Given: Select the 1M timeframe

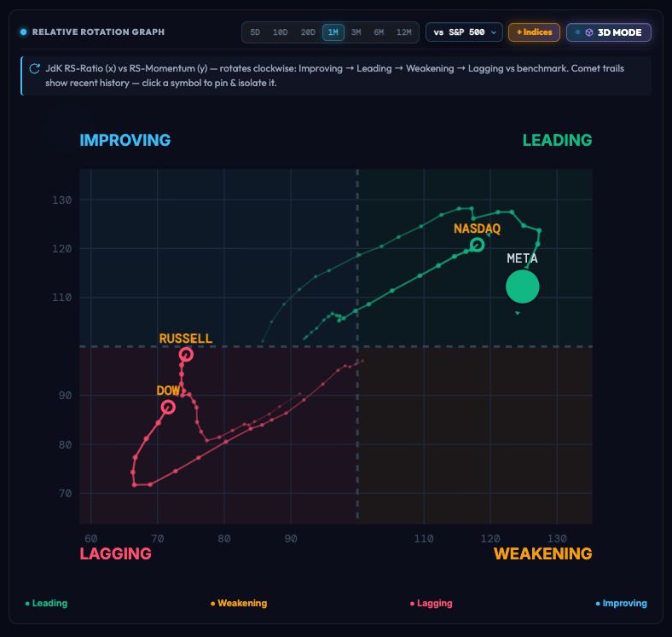Looking at the screenshot, I should tap(333, 32).
